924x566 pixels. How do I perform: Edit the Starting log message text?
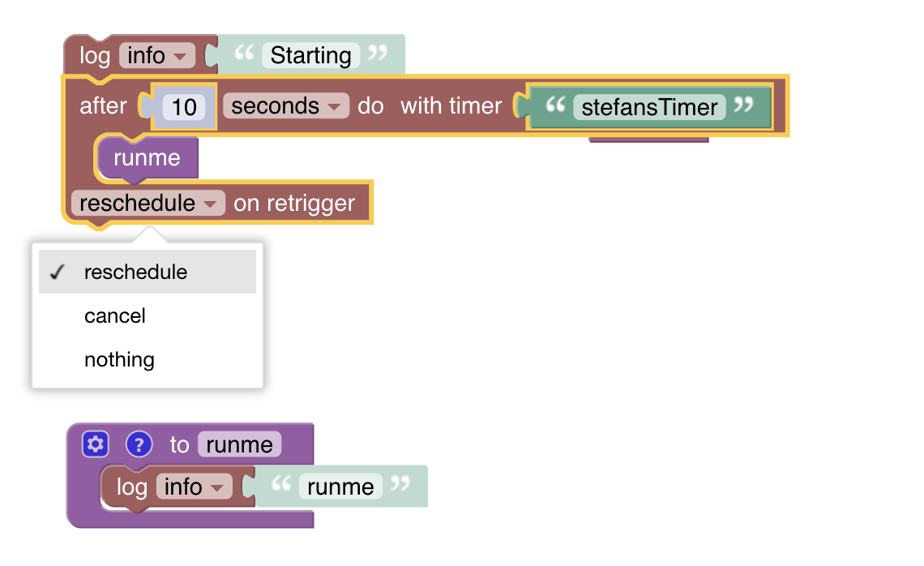point(311,55)
